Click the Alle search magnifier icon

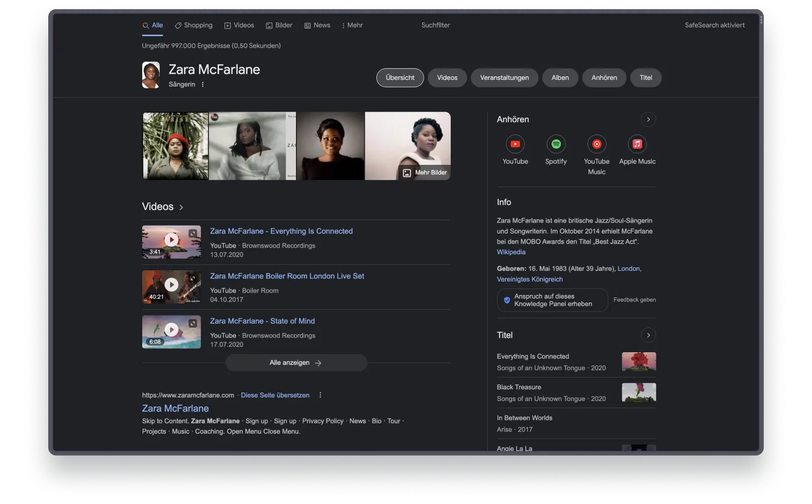[145, 26]
